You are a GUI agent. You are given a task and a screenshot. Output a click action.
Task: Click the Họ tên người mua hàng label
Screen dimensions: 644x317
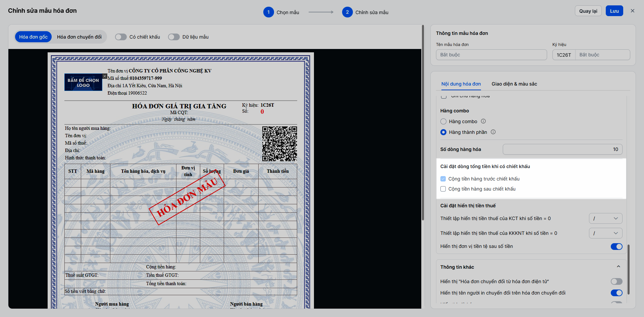click(x=88, y=128)
